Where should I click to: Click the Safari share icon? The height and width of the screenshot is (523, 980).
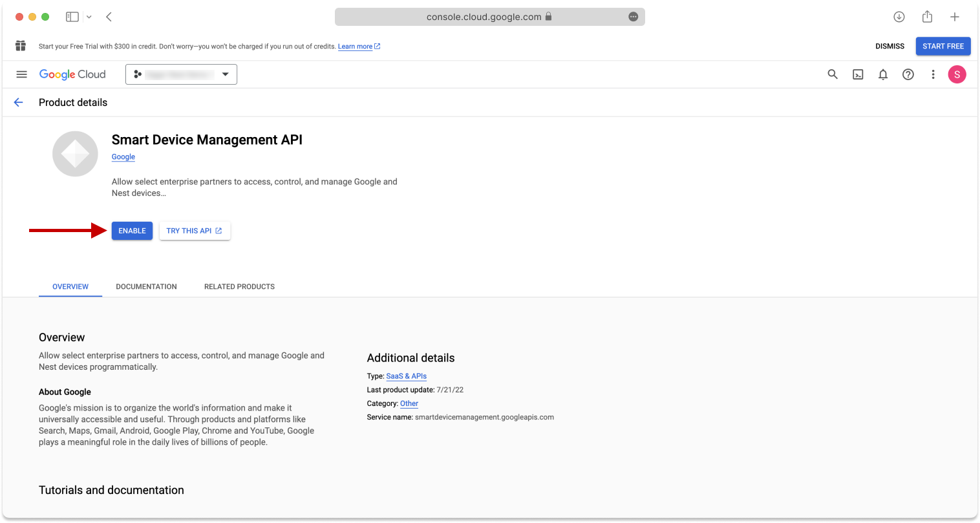point(927,16)
